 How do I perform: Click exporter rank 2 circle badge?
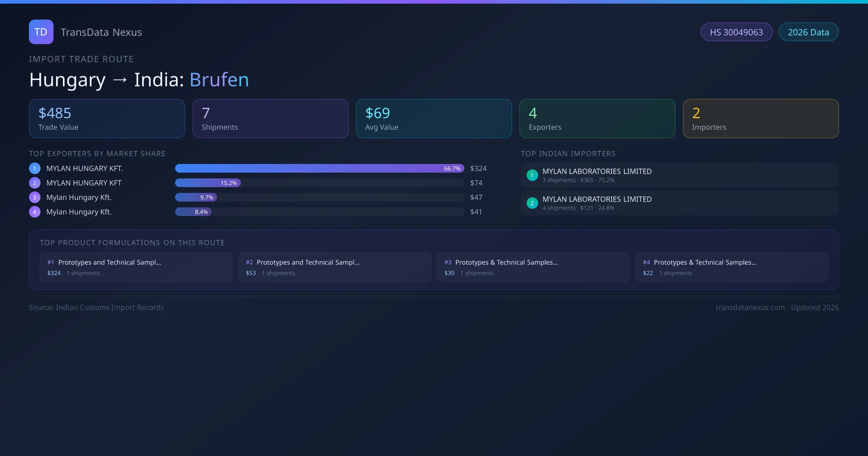(35, 183)
